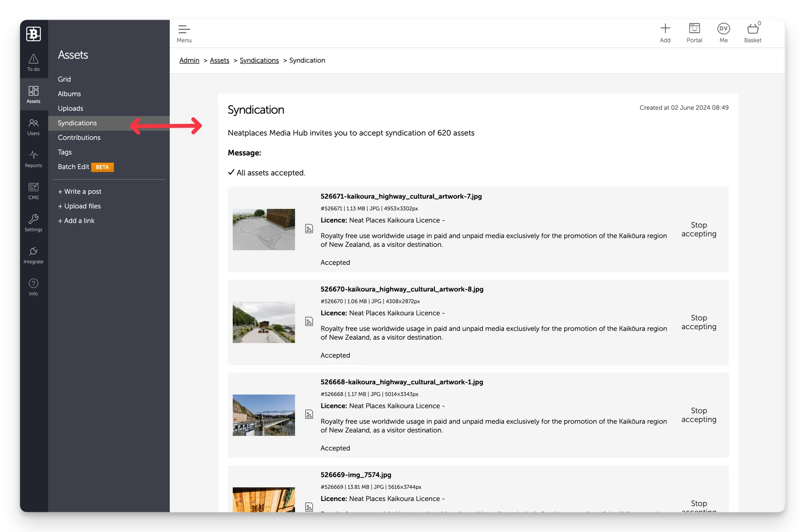This screenshot has height=532, width=805.
Task: Click the Admin breadcrumb link
Action: click(189, 60)
